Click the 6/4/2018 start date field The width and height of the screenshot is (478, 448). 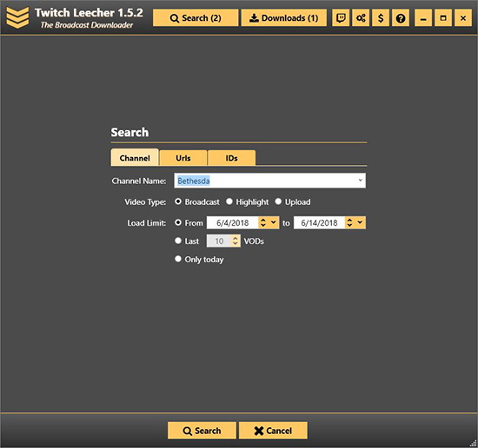pyautogui.click(x=232, y=222)
